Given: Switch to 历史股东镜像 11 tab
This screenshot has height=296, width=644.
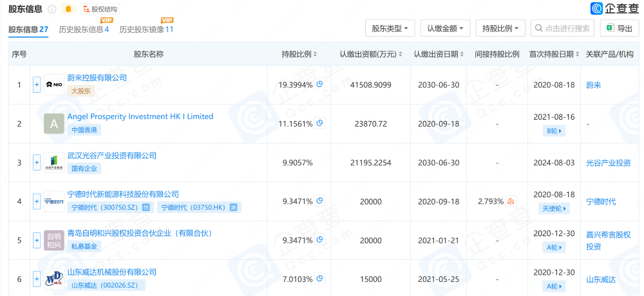Looking at the screenshot, I should tap(146, 29).
